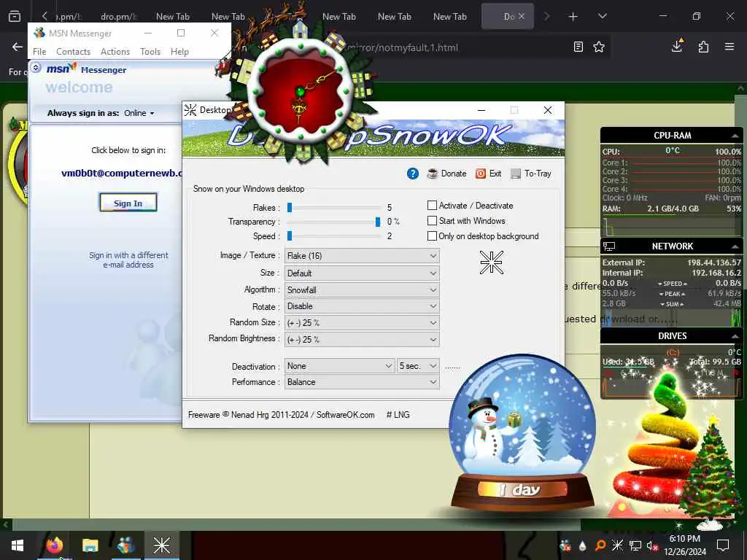Open Firefox from the taskbar

(54, 545)
